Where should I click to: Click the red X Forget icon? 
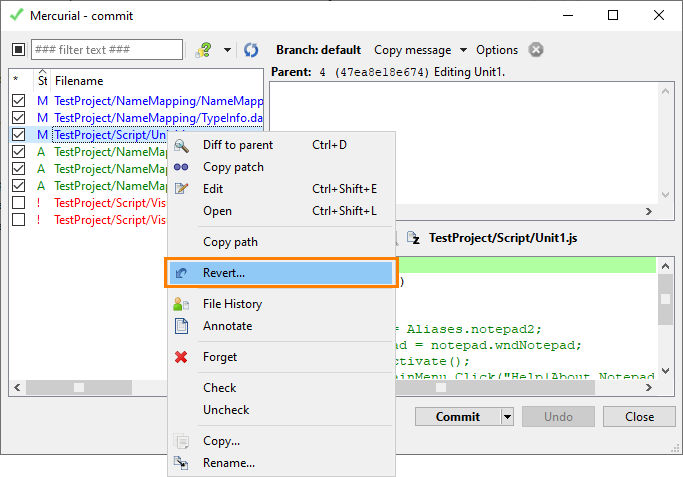tap(181, 357)
